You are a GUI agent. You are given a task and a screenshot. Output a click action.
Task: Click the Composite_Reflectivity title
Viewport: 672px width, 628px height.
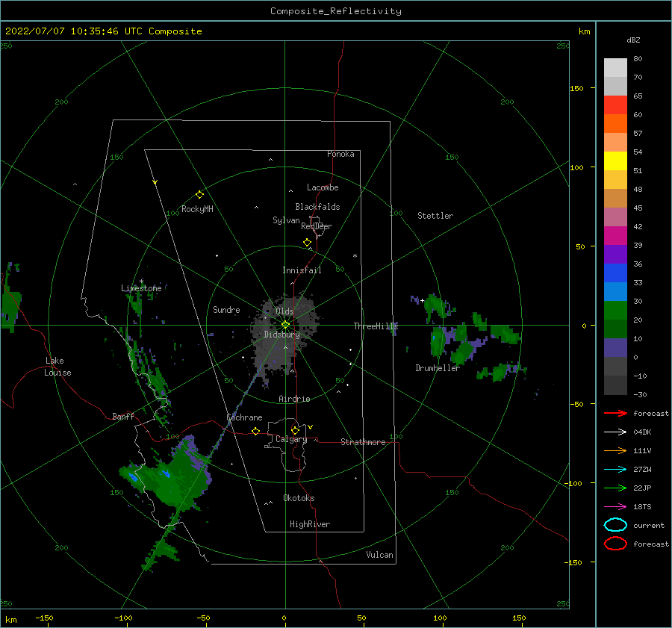click(335, 11)
